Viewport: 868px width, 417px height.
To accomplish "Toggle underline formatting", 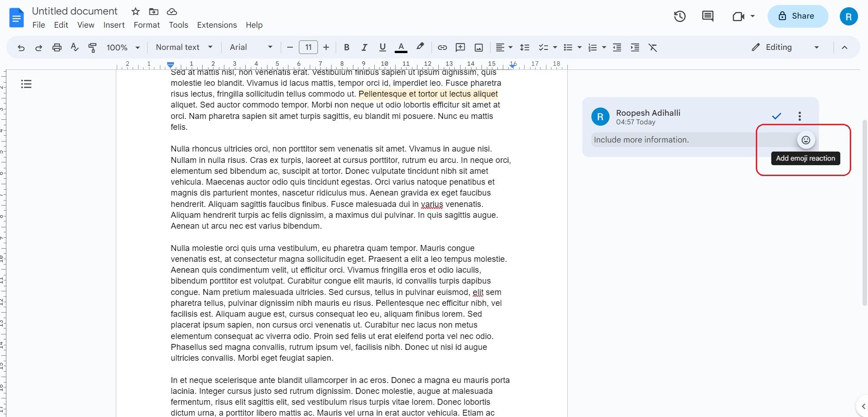I will tap(382, 47).
